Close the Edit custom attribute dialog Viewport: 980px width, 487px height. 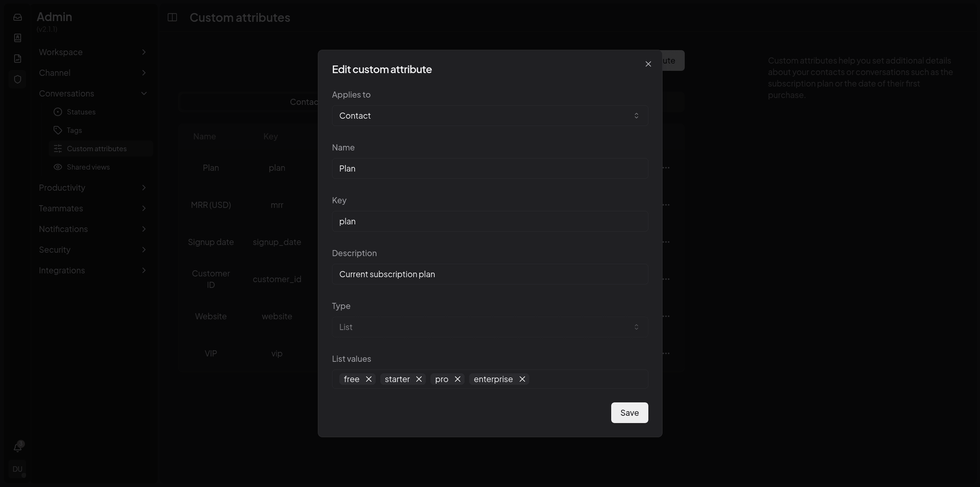[x=648, y=64]
